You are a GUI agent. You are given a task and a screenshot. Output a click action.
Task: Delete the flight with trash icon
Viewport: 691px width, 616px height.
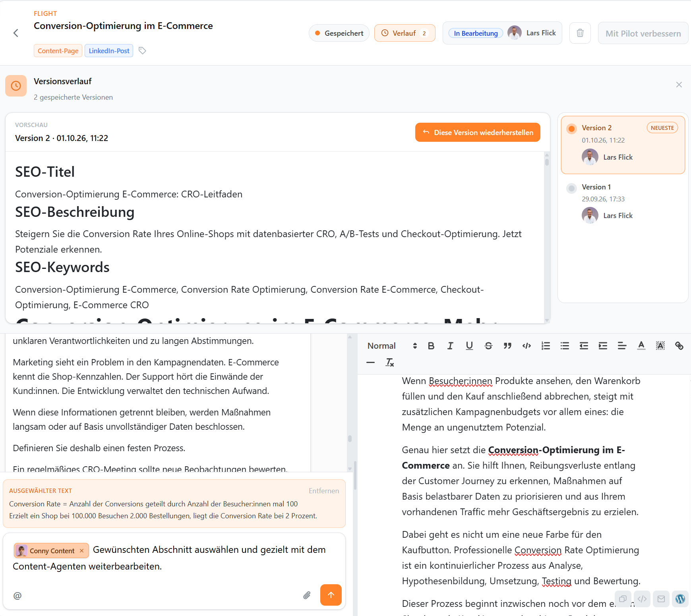coord(580,33)
